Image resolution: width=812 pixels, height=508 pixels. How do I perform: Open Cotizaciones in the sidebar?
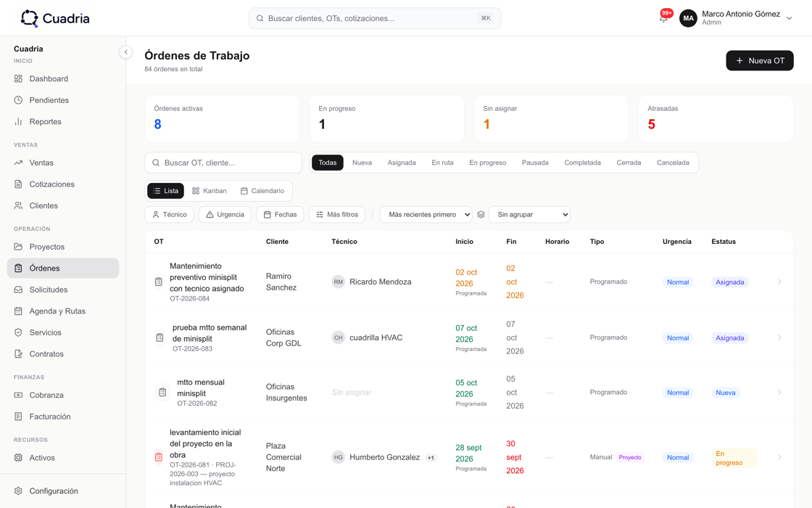63,184
